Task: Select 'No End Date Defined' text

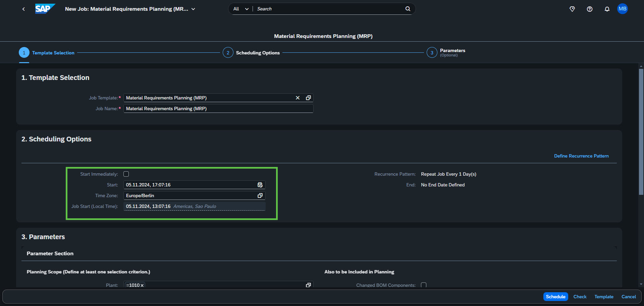Action: (443, 185)
